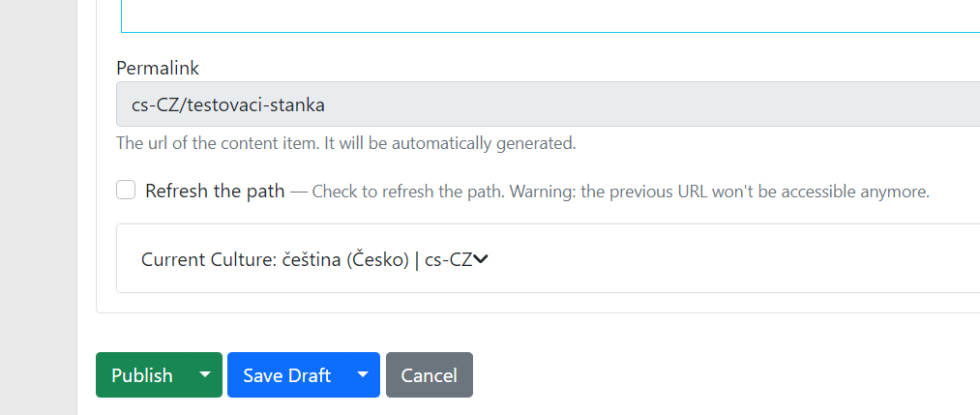Open the Publish split-button dropdown arrow

[204, 375]
